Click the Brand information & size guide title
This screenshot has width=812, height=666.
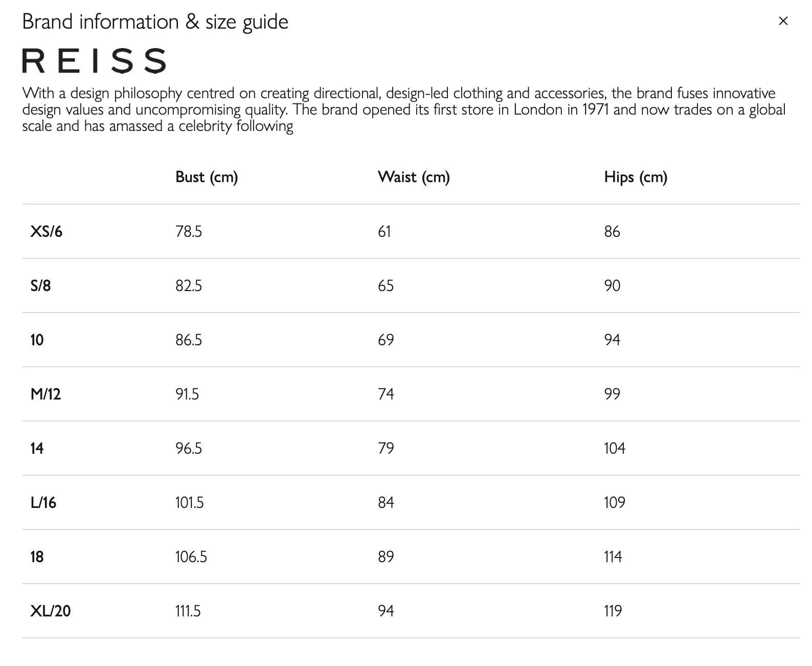pyautogui.click(x=155, y=22)
